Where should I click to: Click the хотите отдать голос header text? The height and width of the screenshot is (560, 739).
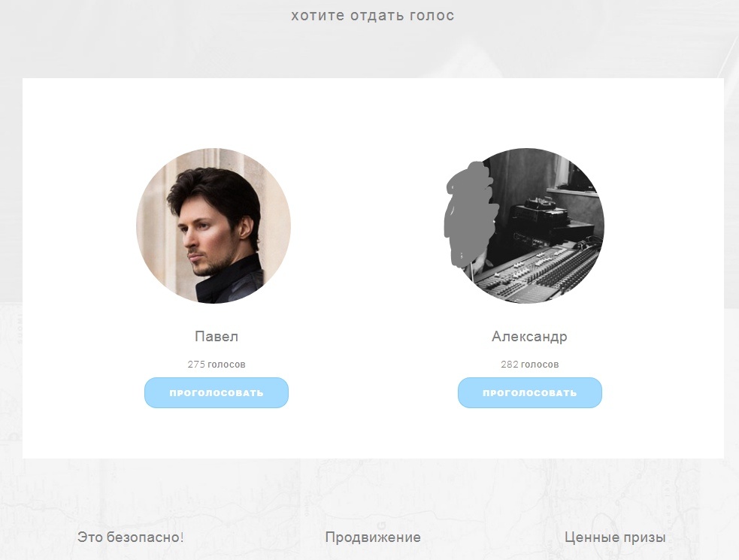pyautogui.click(x=373, y=16)
